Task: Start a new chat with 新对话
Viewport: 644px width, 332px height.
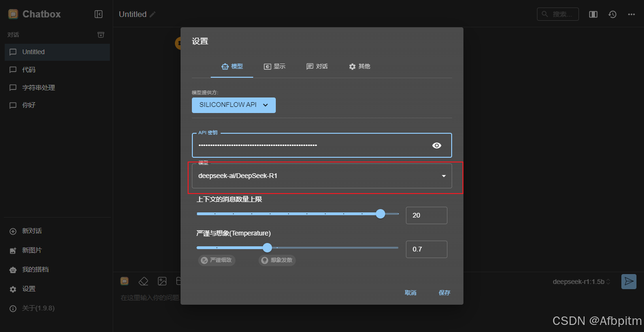Action: (x=57, y=231)
